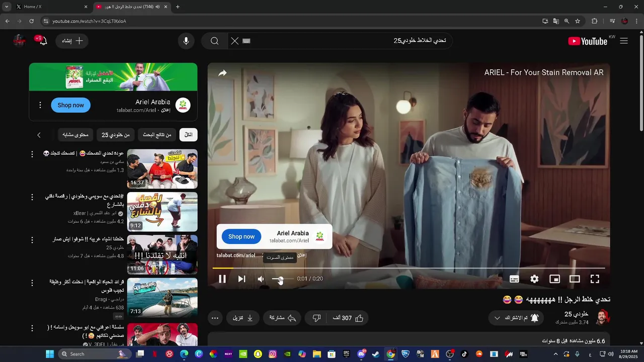The height and width of the screenshot is (362, 644).
Task: Pause the video with the pause button
Action: [222, 279]
